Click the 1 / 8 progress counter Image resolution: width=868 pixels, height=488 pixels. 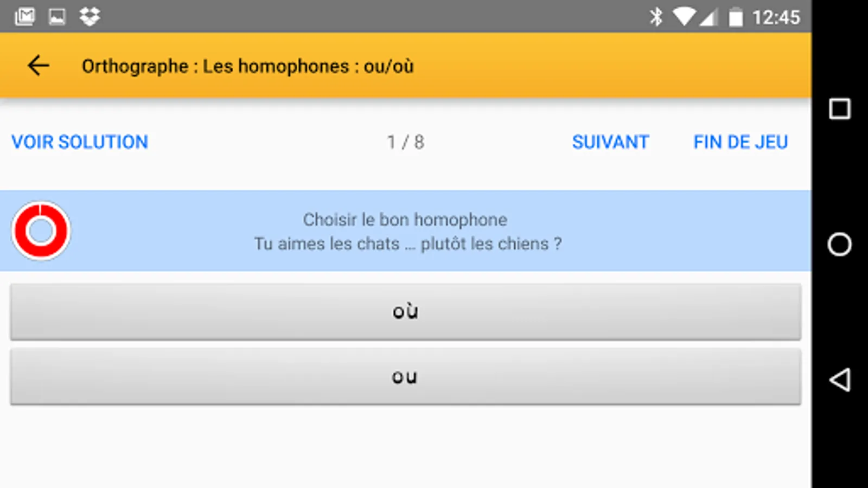(405, 142)
